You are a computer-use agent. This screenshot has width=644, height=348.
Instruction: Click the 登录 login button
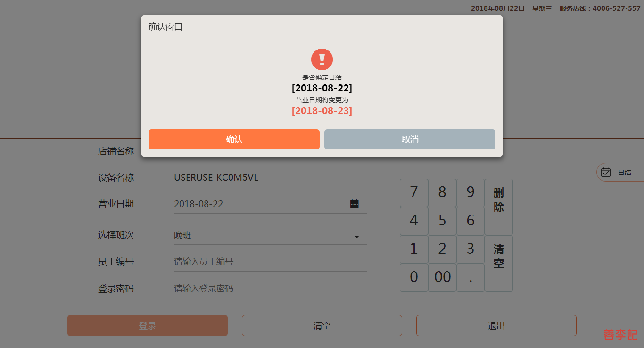point(148,326)
